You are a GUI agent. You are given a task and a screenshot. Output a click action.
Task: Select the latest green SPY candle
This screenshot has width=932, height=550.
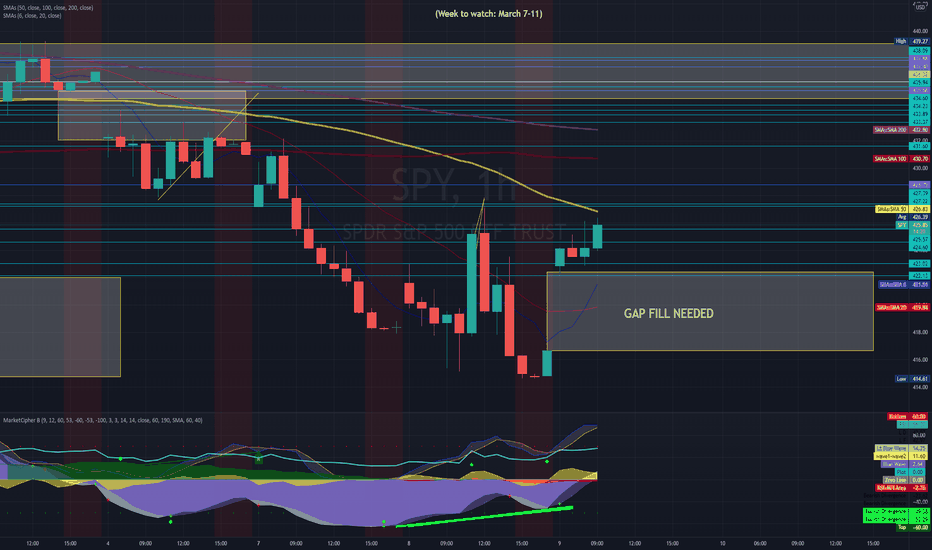pos(597,236)
